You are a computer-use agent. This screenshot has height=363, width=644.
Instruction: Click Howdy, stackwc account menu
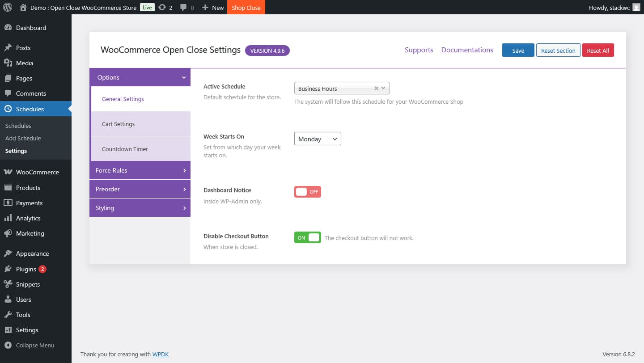coord(614,7)
